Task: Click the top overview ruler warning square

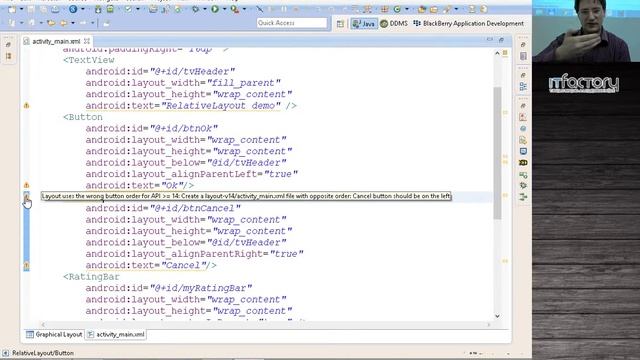Action: 505,53
